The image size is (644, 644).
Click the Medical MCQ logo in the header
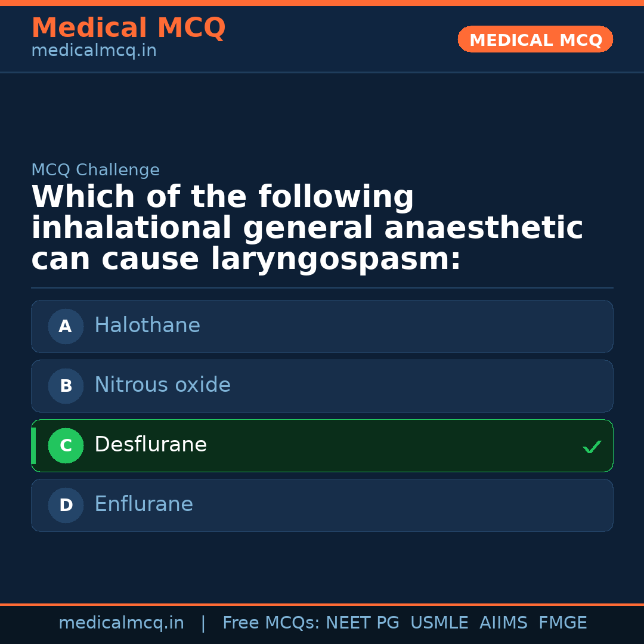pos(128,28)
